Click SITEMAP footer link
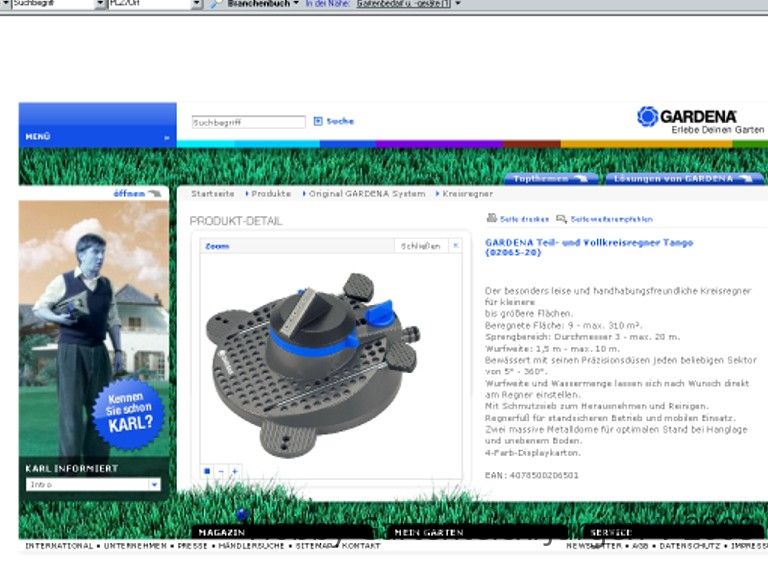Viewport: 768px width, 576px height. pos(313,546)
